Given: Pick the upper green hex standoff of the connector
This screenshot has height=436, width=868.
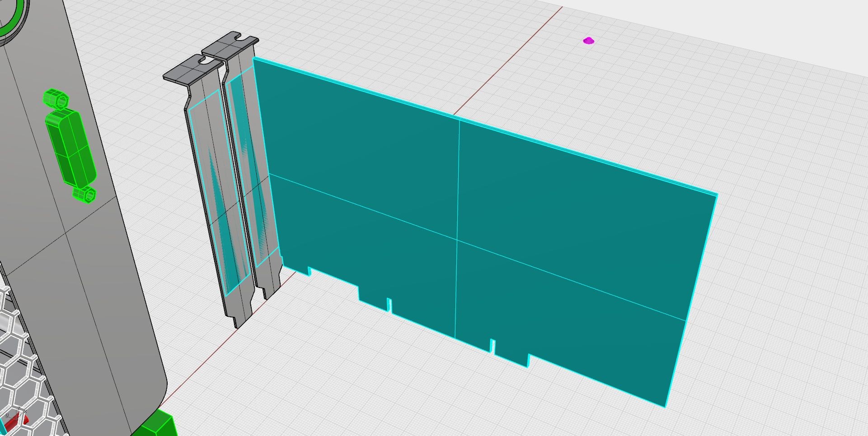Looking at the screenshot, I should tap(56, 98).
